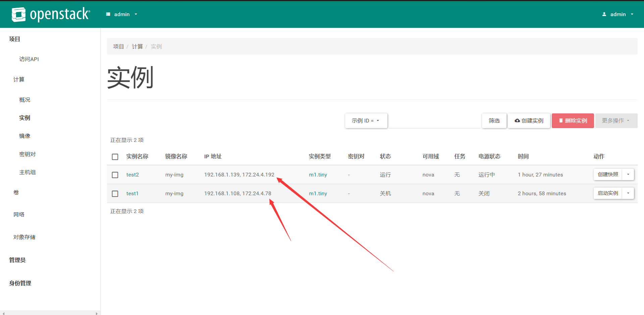Click the trash icon on 删除实例 button

coord(561,121)
